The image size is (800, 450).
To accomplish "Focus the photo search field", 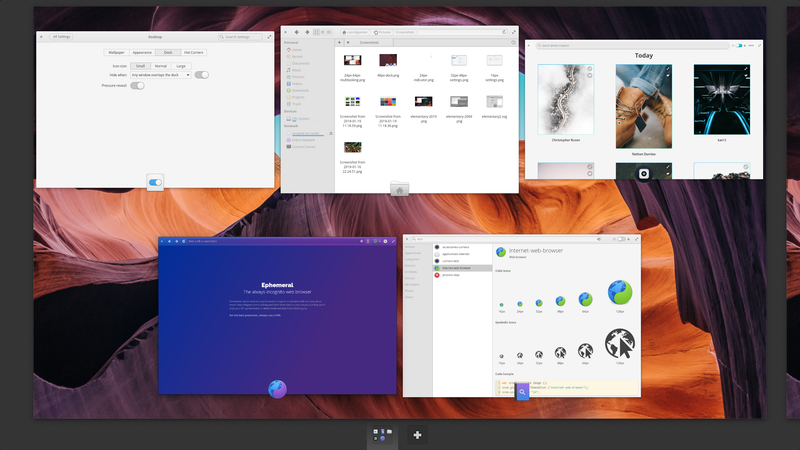I will [x=632, y=45].
